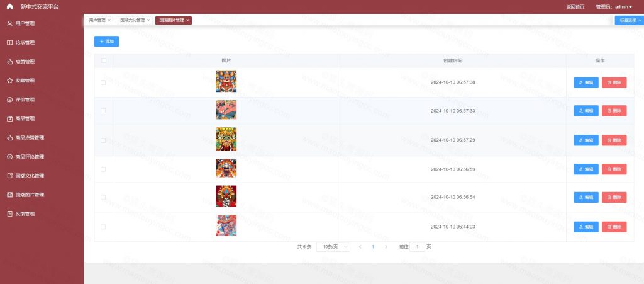Click 返回首页 link
The width and height of the screenshot is (644, 284).
575,7
